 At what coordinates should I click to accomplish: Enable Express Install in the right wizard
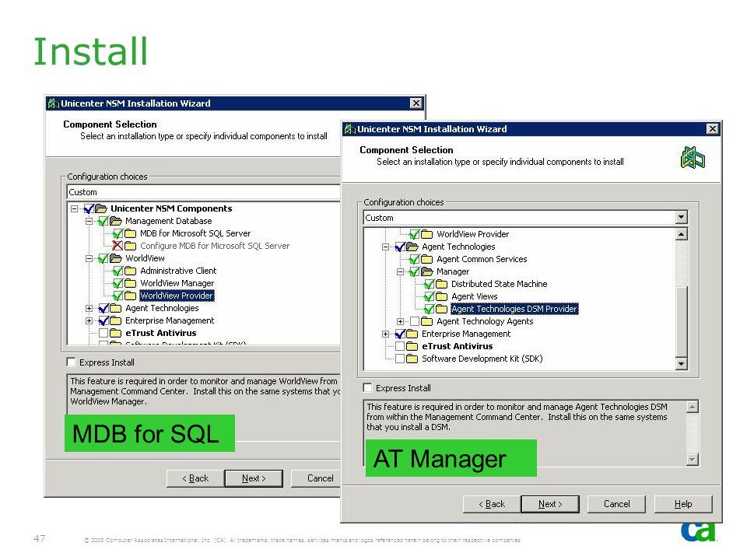click(367, 387)
